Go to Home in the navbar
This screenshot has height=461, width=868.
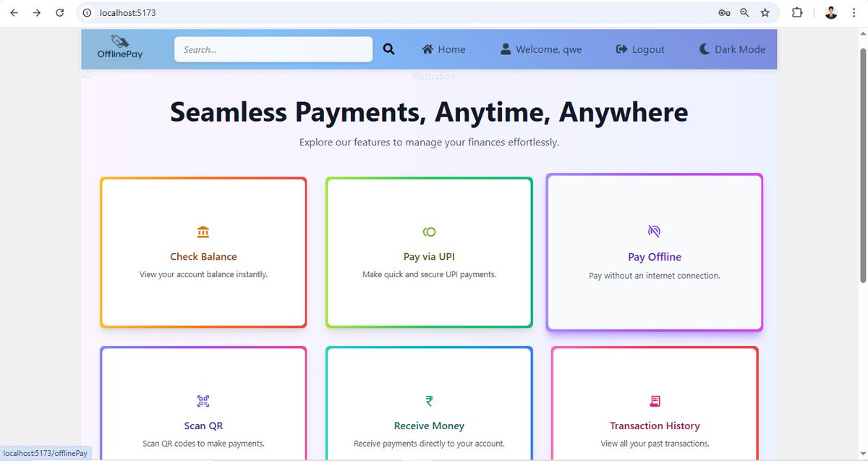point(443,49)
